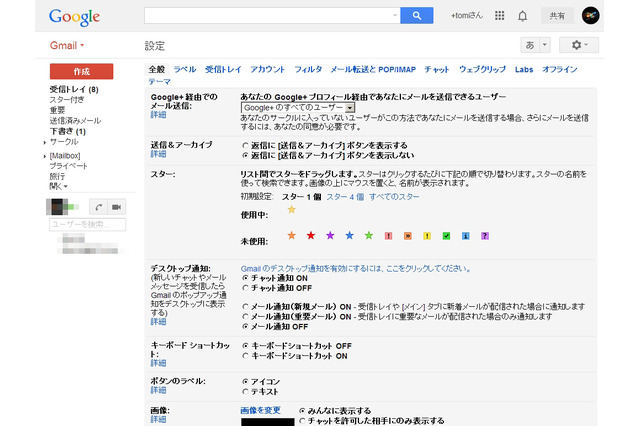
Task: Select メール通知 OFF radio
Action: [245, 326]
